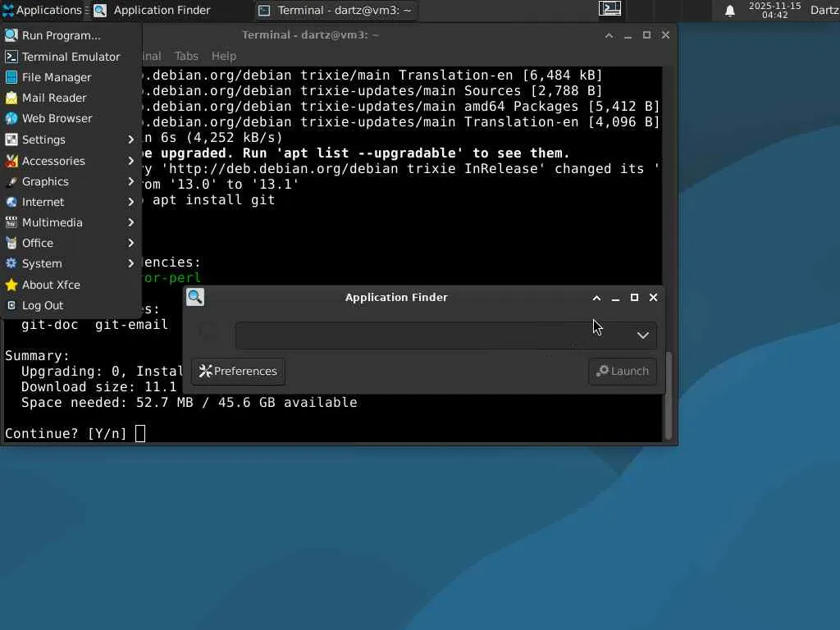Choose Log Out from the menu
Image resolution: width=840 pixels, height=630 pixels.
coord(71,305)
